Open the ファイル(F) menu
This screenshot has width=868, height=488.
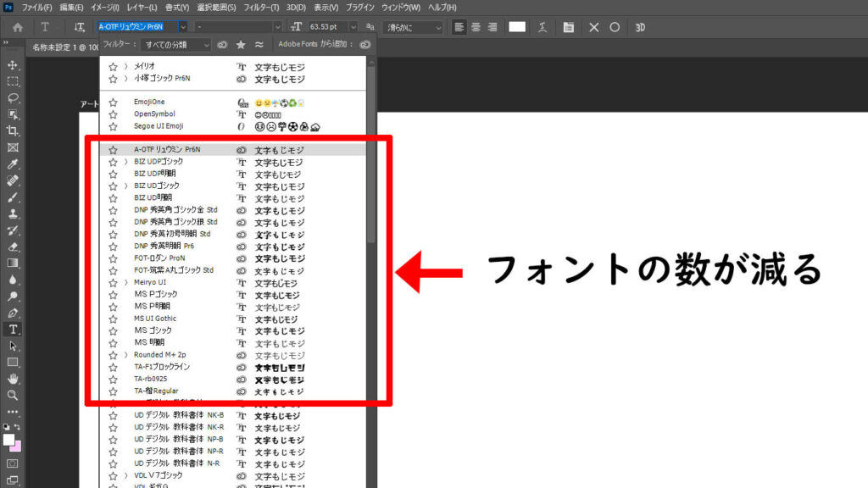pyautogui.click(x=36, y=8)
